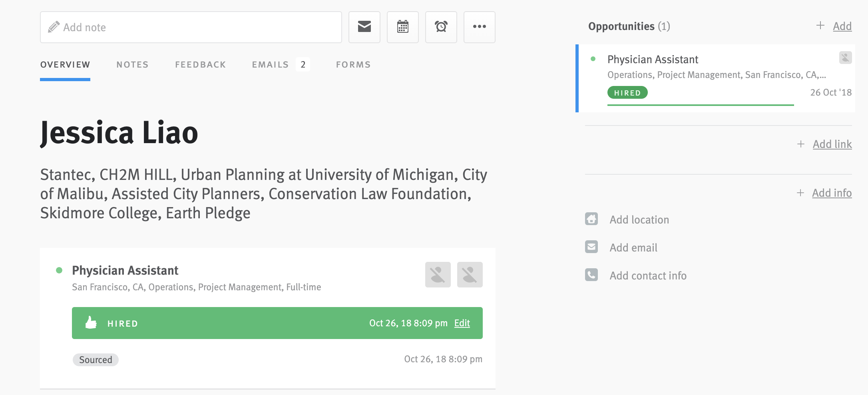Screen dimensions: 868x395
Task: Click the 26 Oct '18 date in sidebar
Action: 831,92
